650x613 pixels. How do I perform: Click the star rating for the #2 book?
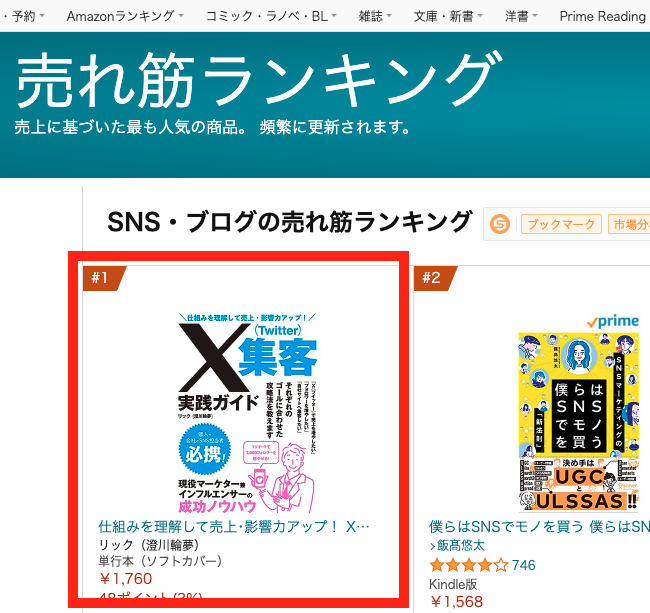click(x=468, y=565)
